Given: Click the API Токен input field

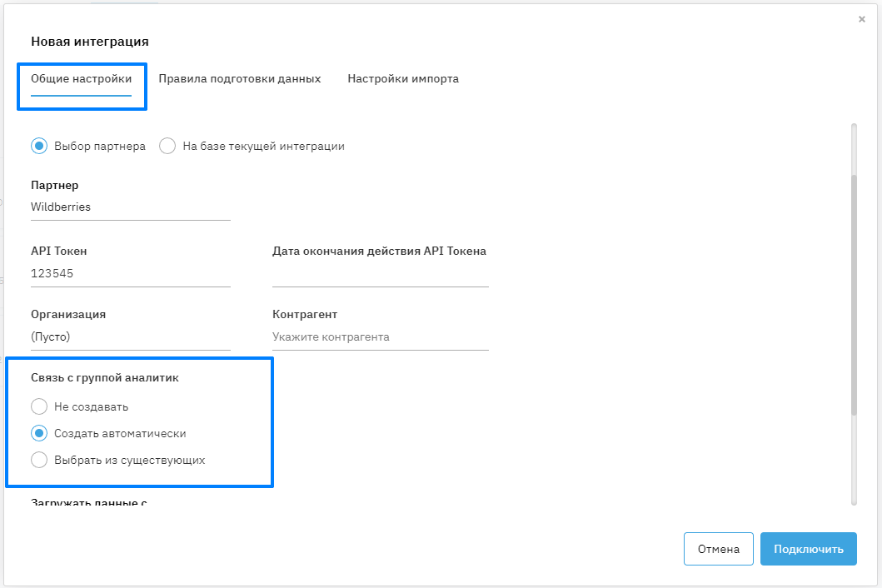Looking at the screenshot, I should click(x=130, y=273).
